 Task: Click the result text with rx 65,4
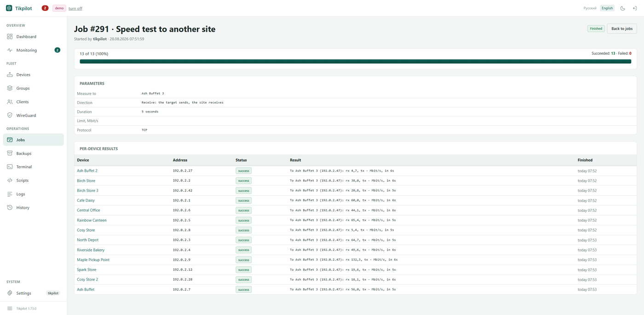pos(343,220)
